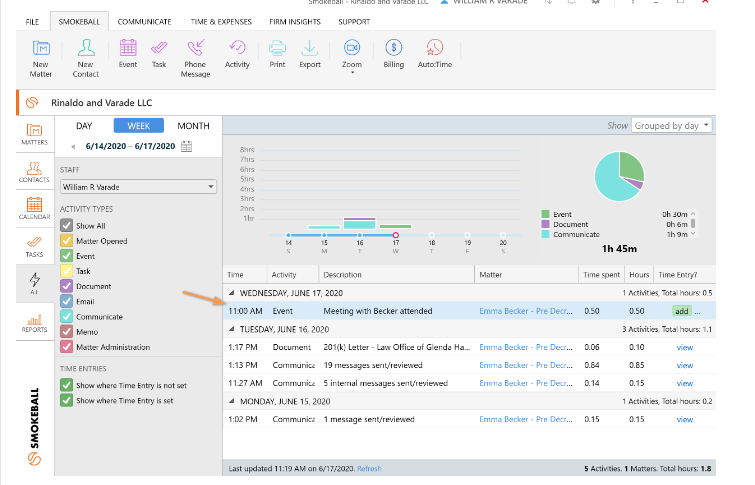Click the Matter column header
The image size is (755, 485).
pos(526,275)
